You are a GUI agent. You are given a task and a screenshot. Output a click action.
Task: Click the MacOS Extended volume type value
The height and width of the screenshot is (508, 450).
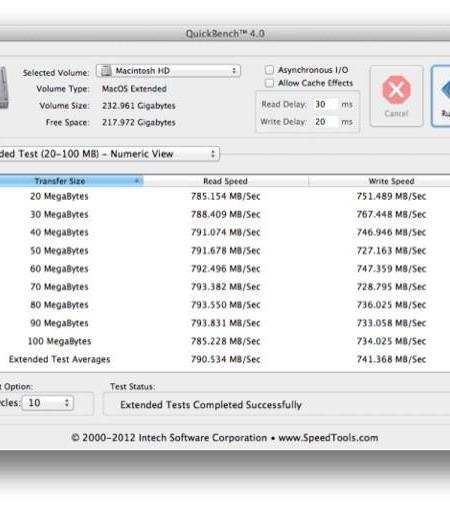pyautogui.click(x=134, y=89)
